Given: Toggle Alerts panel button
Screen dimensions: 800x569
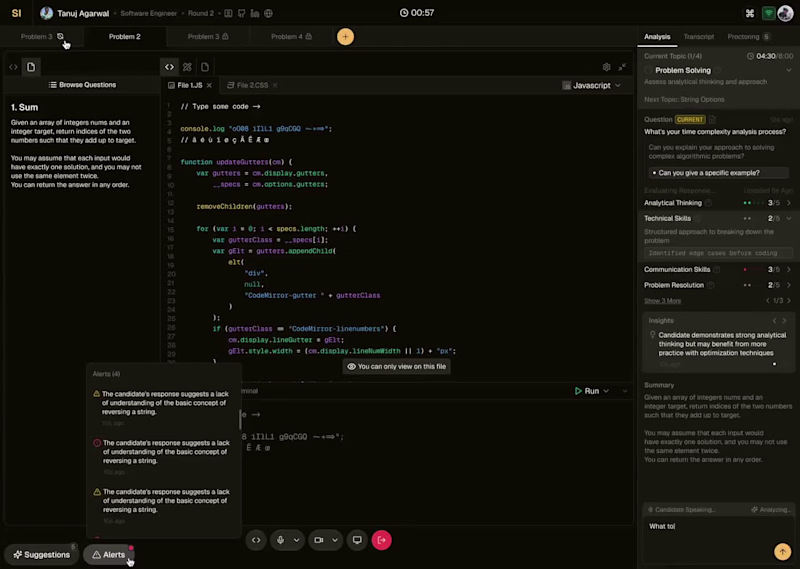Looking at the screenshot, I should point(109,555).
